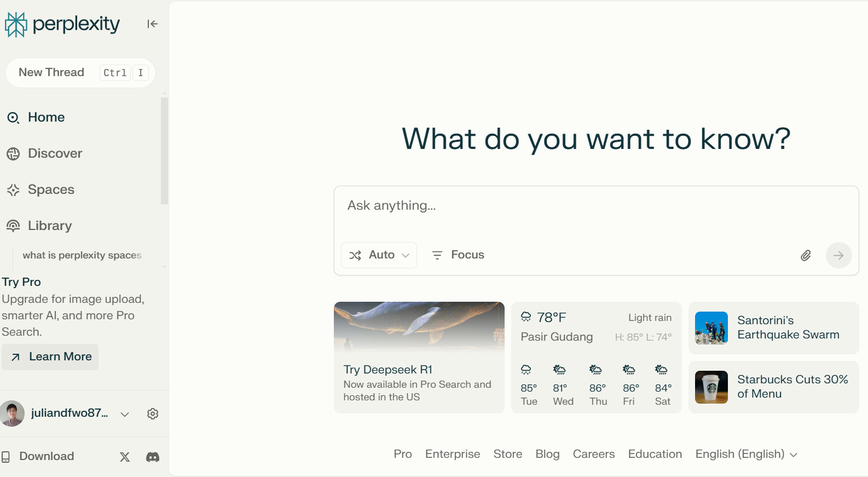
Task: Click the current weather rain icon
Action: 526,317
